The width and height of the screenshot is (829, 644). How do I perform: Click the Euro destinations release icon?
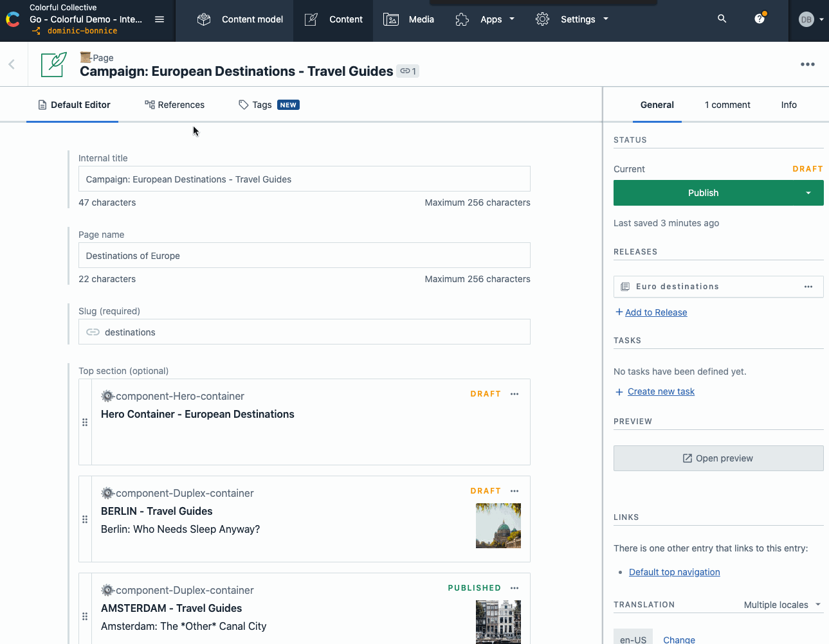[x=625, y=287]
